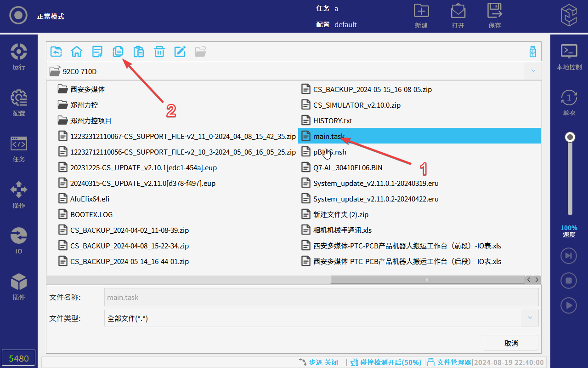Expand the 92C0-710D path dropdown

click(533, 71)
